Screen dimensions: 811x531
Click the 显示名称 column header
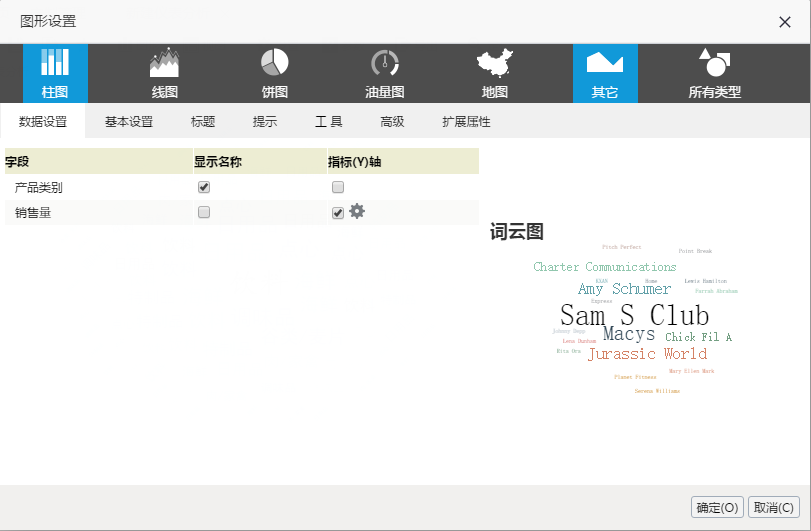pos(260,161)
